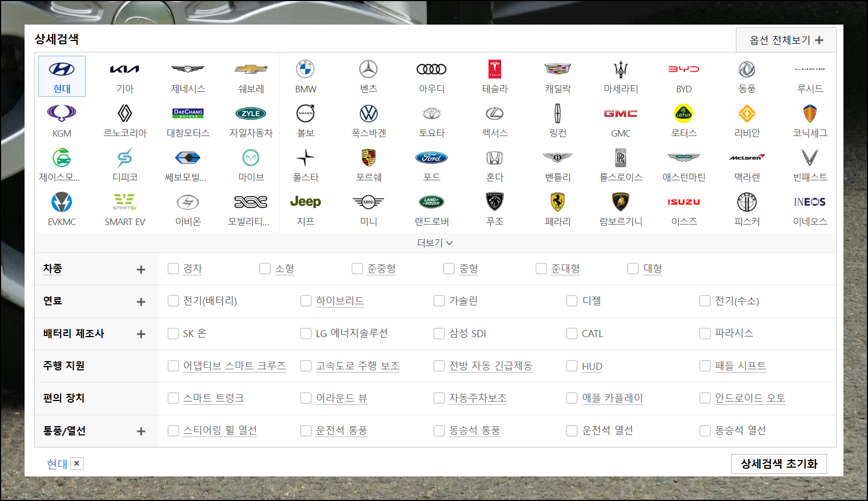Pick the Polestar (폴스타) brand logo

(306, 158)
